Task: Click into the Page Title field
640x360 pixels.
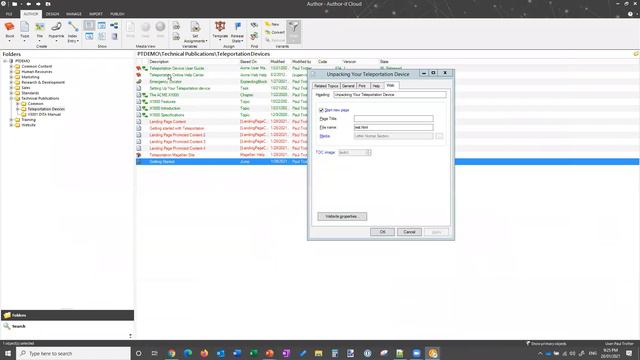Action: click(x=393, y=118)
